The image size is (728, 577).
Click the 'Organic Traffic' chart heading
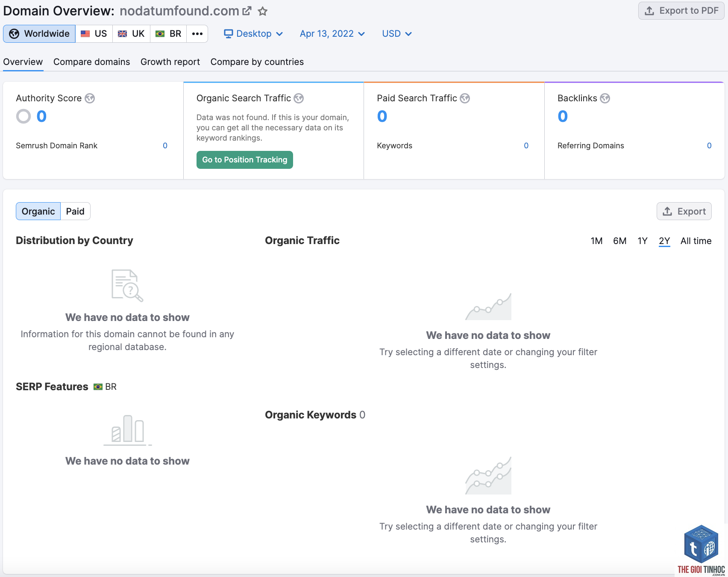click(x=302, y=241)
